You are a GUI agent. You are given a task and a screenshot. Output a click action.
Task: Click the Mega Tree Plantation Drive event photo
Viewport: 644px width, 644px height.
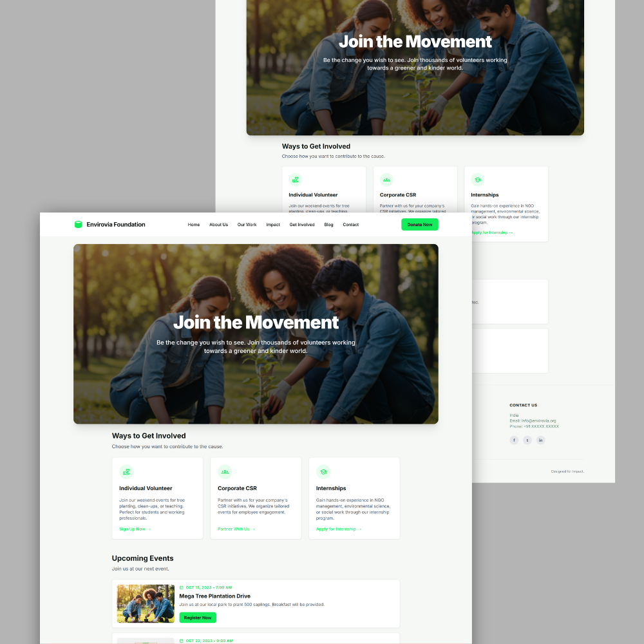pos(145,603)
